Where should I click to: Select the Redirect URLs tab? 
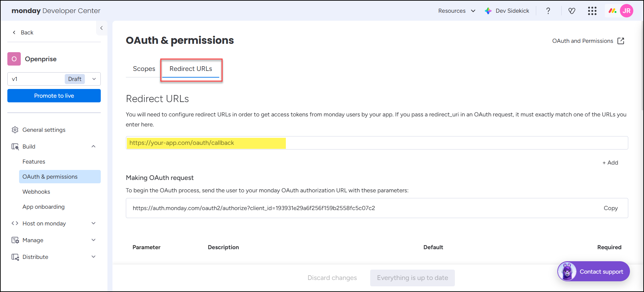click(191, 69)
